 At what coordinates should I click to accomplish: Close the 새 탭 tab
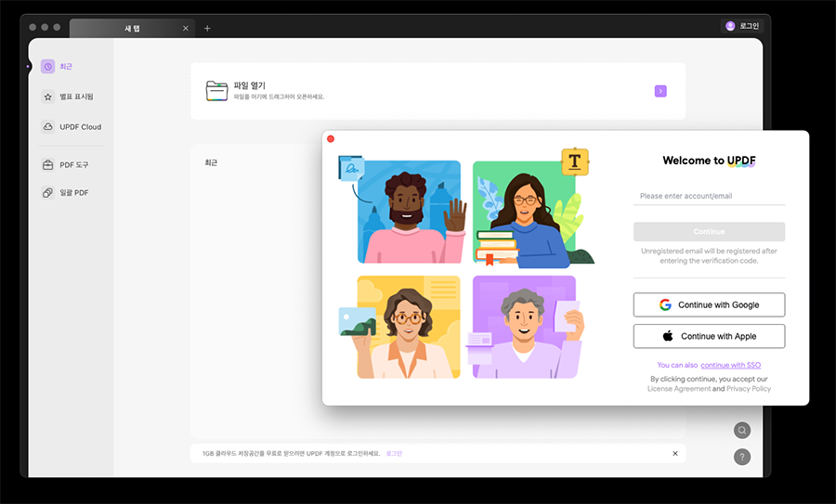point(186,28)
